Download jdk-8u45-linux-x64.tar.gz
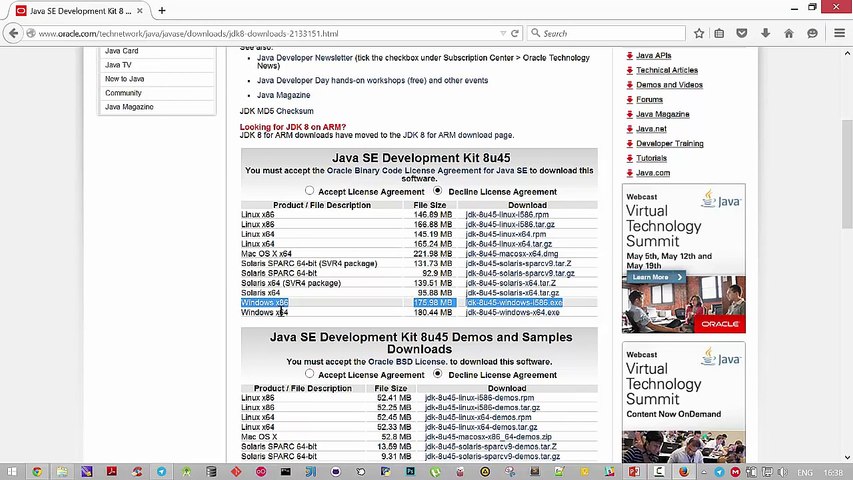This screenshot has height=480, width=853. pos(509,244)
